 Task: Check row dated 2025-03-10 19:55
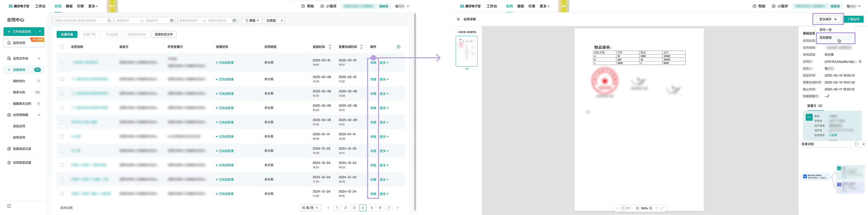(62, 62)
